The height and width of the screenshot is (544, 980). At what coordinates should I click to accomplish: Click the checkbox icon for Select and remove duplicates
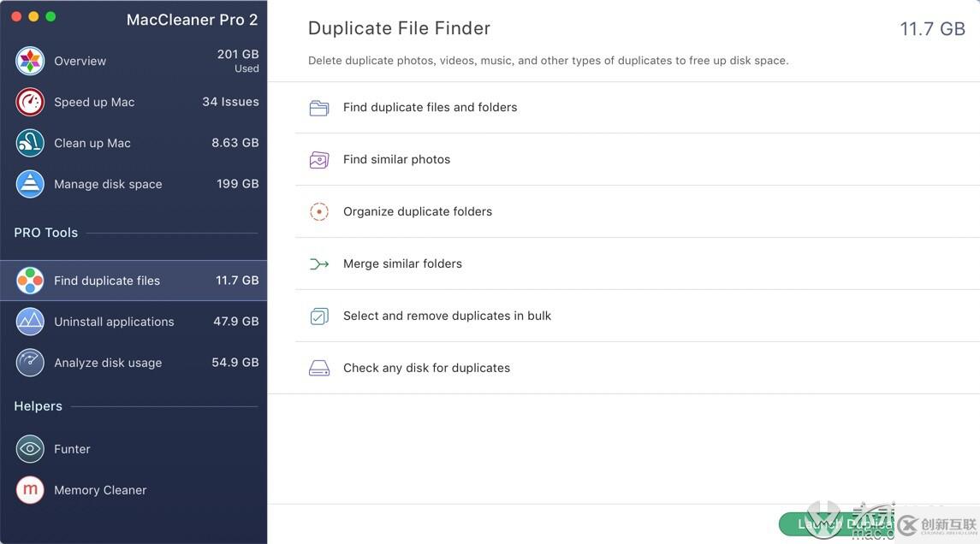[318, 316]
